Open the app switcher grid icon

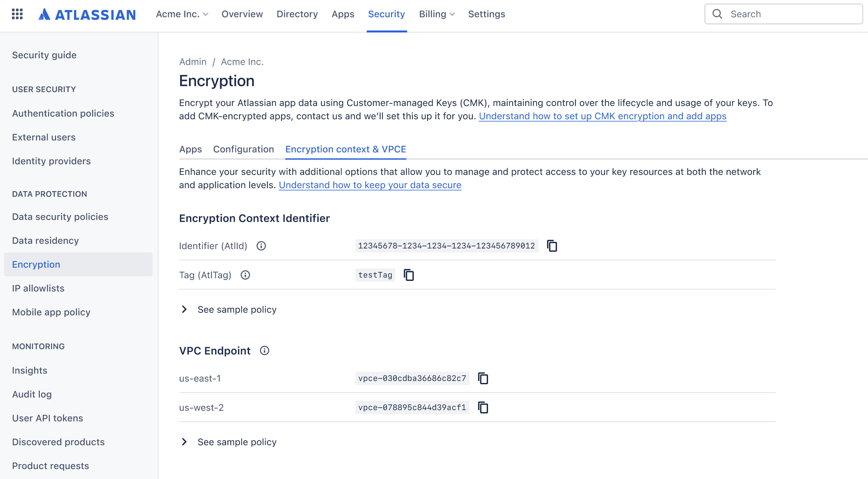click(17, 14)
